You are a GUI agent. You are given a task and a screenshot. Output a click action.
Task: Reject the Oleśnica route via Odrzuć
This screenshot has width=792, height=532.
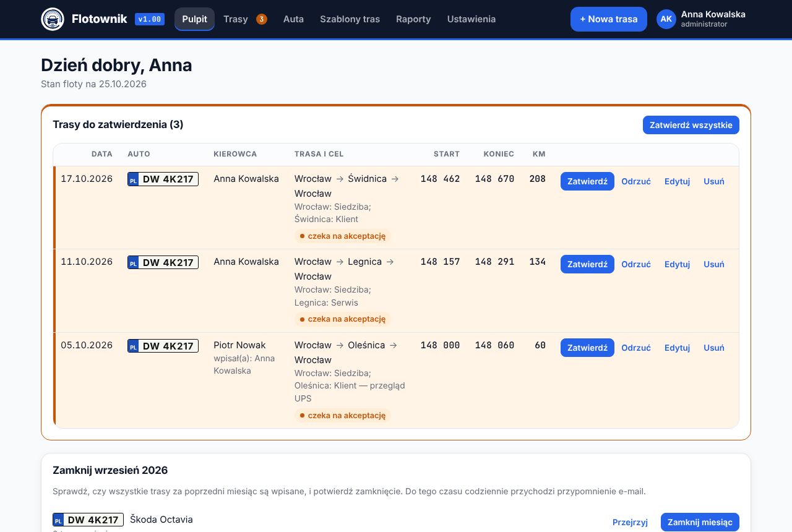pyautogui.click(x=636, y=348)
